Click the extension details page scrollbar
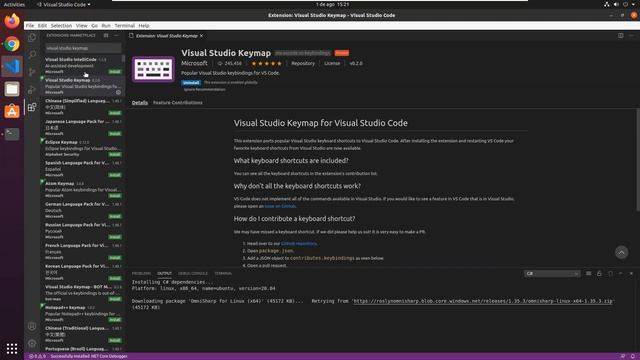640x360 pixels. point(638,159)
